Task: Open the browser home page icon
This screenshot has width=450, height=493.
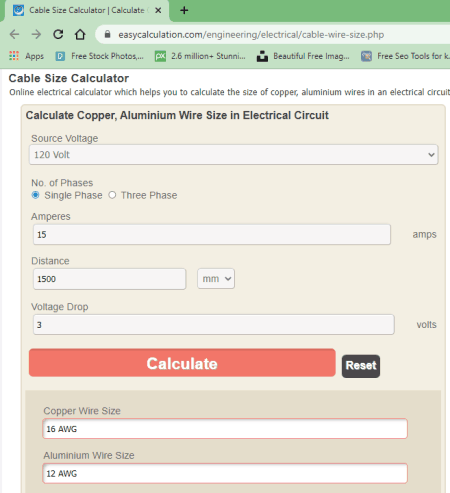Action: pos(80,34)
